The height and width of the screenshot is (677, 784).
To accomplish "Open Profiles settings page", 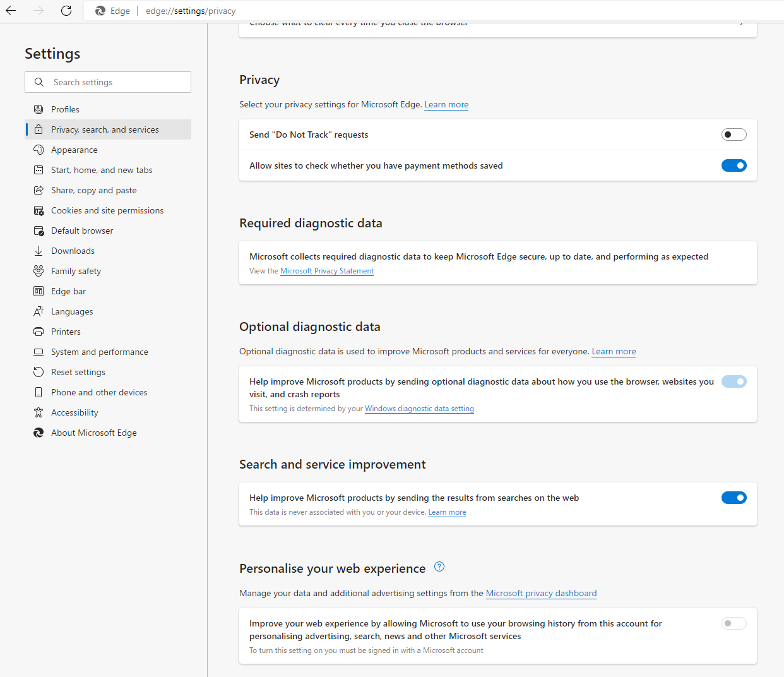I will tap(108, 109).
